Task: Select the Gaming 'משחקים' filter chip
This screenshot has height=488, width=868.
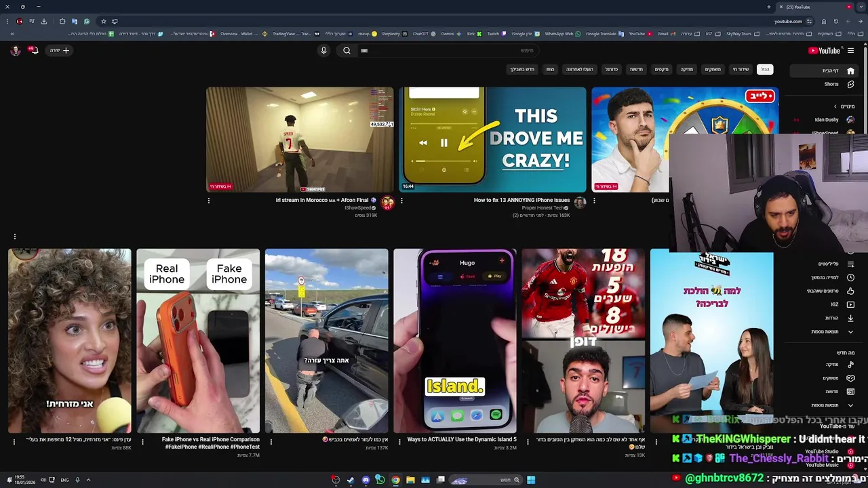Action: pos(713,69)
